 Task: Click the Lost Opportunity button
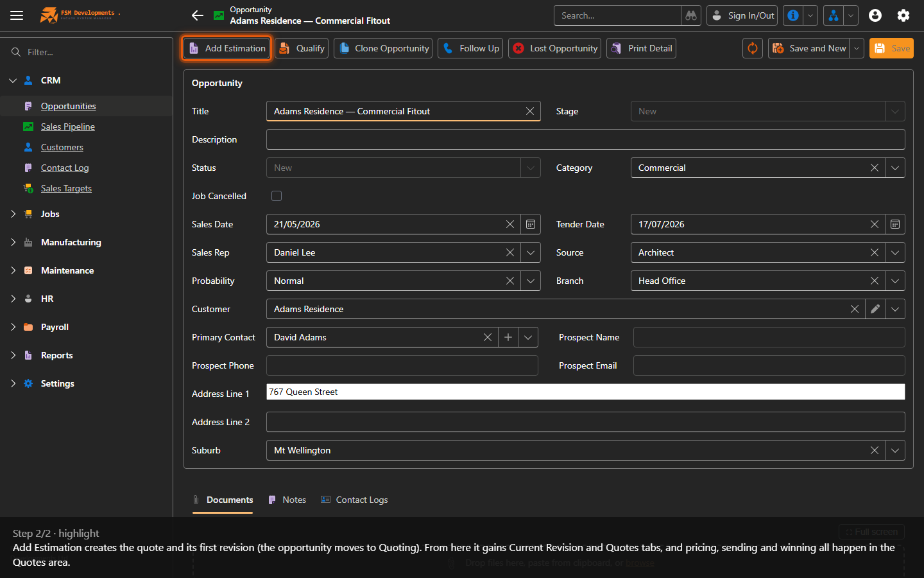[555, 48]
